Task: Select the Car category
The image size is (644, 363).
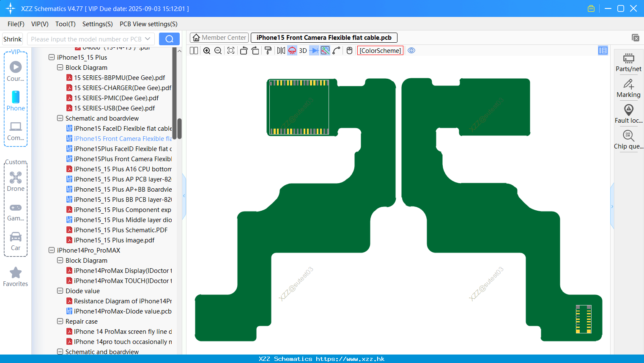Action: [x=16, y=241]
